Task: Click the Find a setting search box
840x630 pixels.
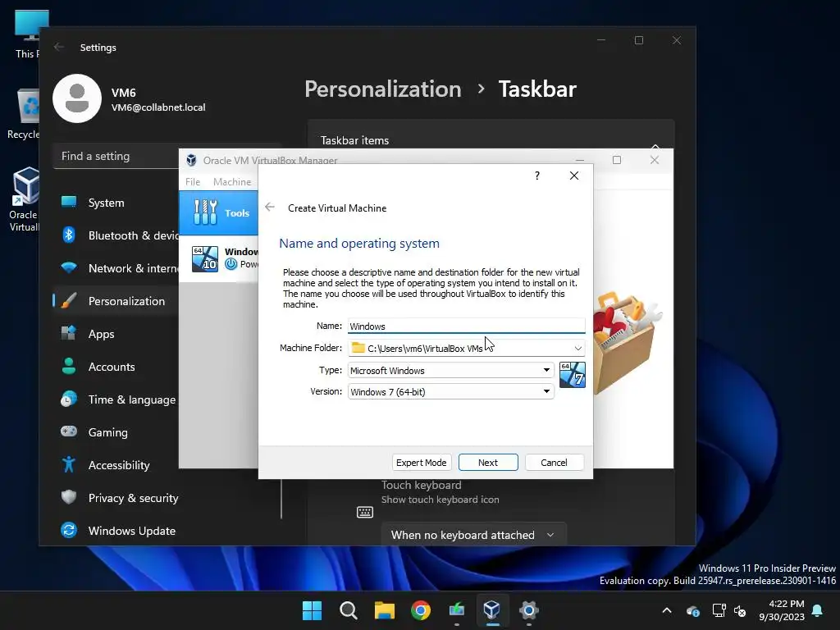Action: pyautogui.click(x=116, y=156)
